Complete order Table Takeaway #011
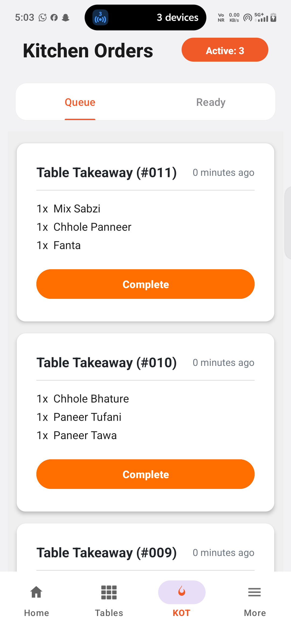The width and height of the screenshot is (291, 644). pyautogui.click(x=145, y=284)
